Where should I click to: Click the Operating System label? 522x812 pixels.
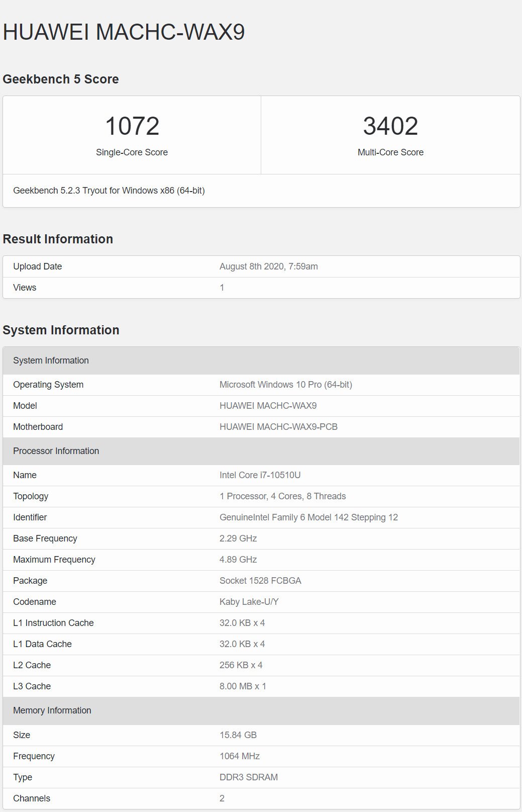(x=48, y=385)
